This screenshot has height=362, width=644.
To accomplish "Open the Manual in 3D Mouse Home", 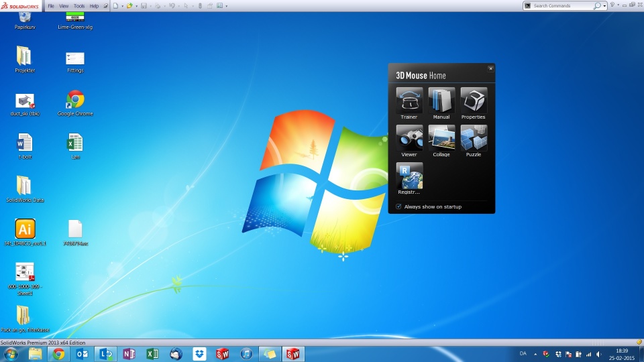I will tap(441, 103).
